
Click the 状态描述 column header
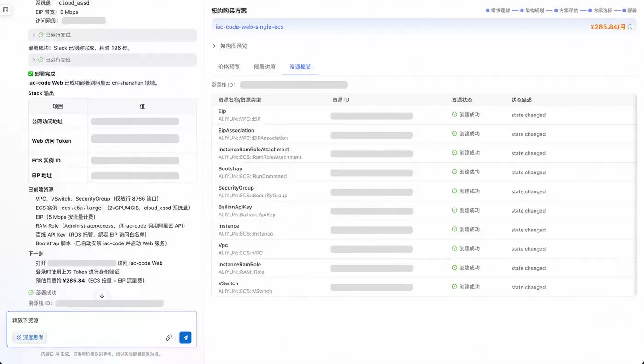522,100
